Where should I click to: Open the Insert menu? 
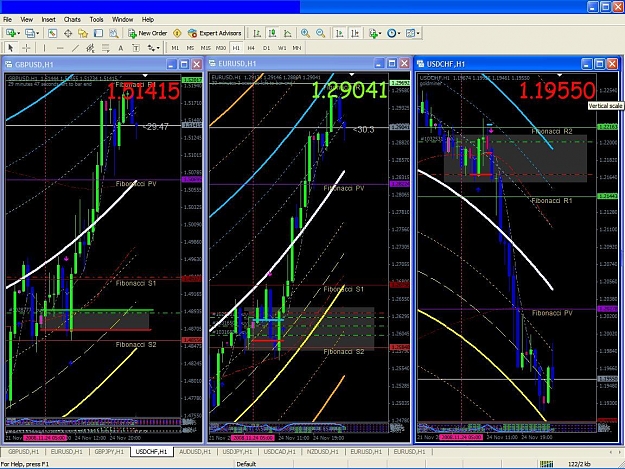pos(49,19)
